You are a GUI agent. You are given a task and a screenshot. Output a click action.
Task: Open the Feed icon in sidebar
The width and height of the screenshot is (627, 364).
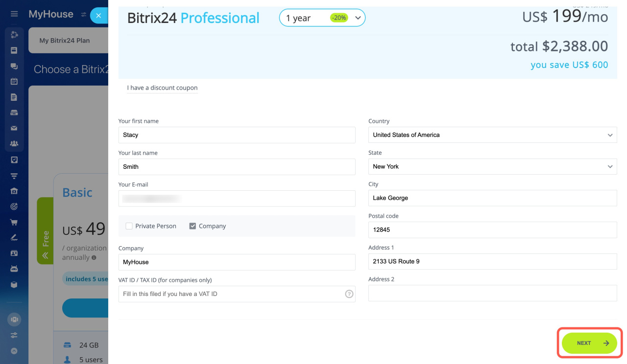14,50
